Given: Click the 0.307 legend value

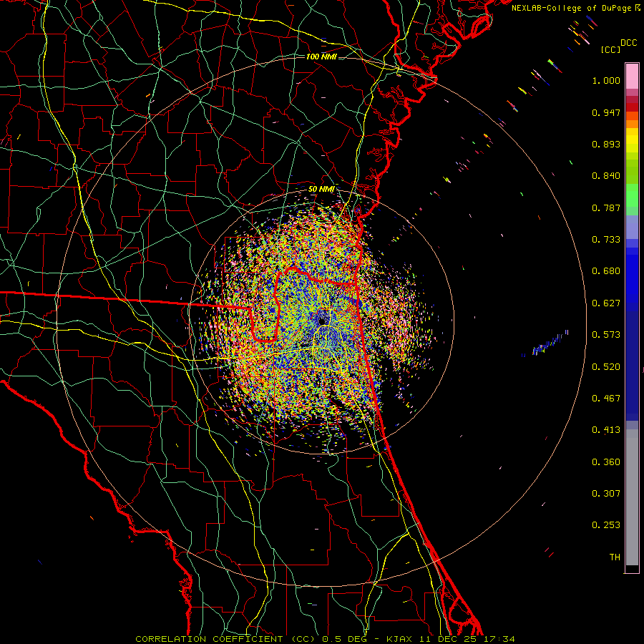Looking at the screenshot, I should (x=606, y=494).
